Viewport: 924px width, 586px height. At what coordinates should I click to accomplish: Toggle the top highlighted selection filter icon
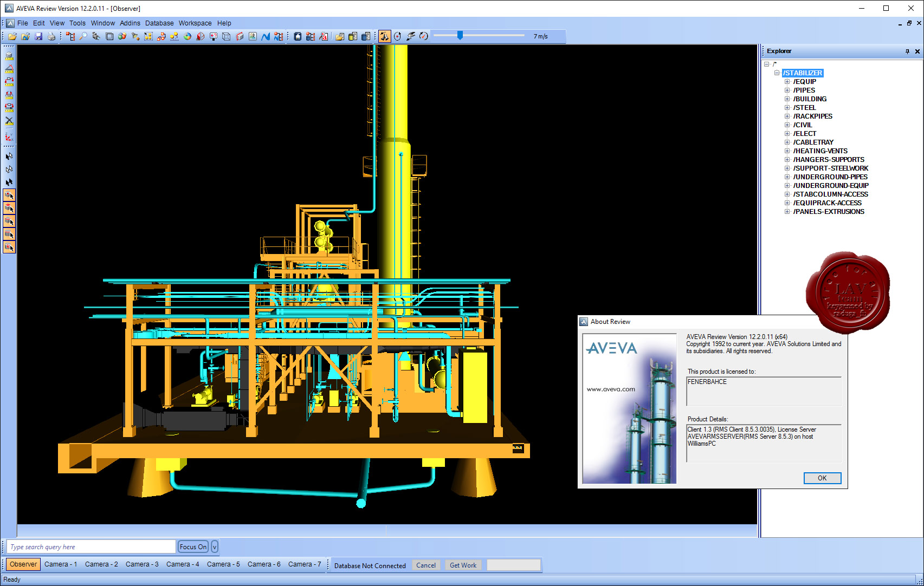9,195
